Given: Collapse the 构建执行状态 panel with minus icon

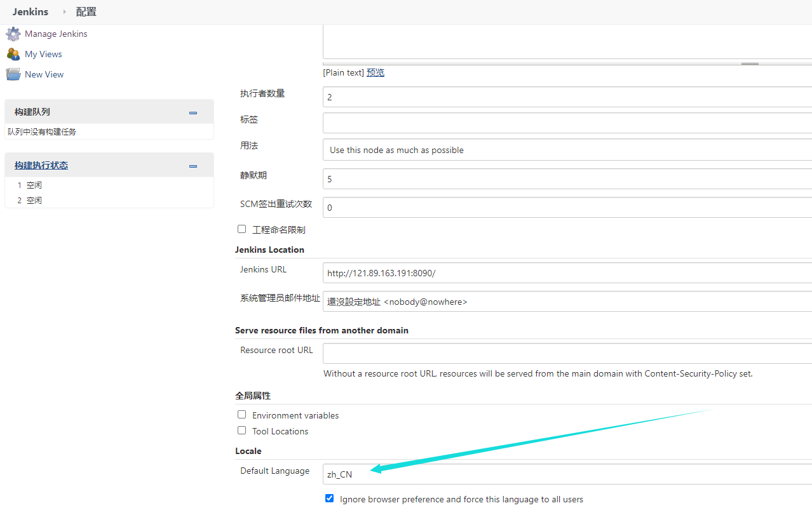Looking at the screenshot, I should [193, 166].
